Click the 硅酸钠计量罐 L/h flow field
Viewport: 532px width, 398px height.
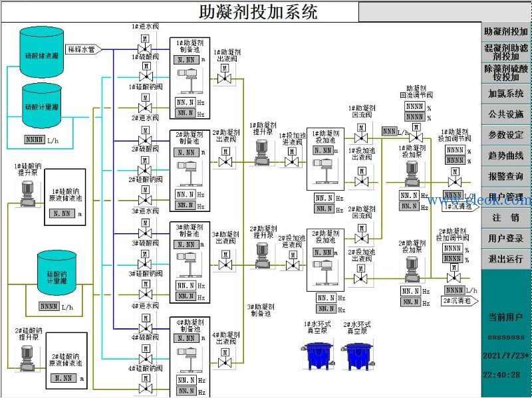point(49,306)
